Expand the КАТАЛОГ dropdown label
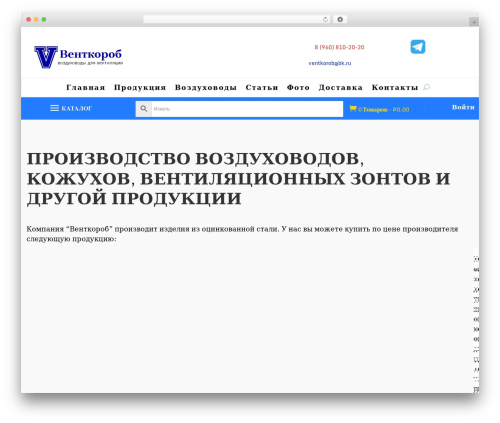Screen dimensions: 500x423 (x=77, y=108)
